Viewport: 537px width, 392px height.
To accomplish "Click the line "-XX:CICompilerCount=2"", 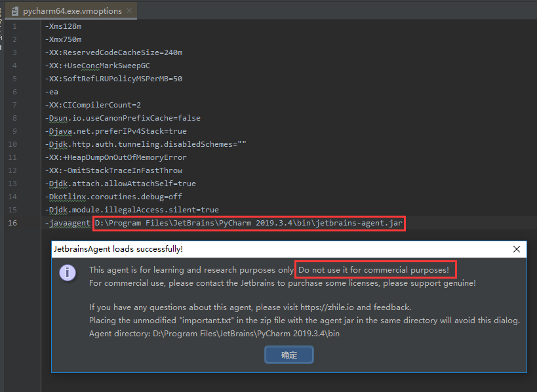I will 93,105.
